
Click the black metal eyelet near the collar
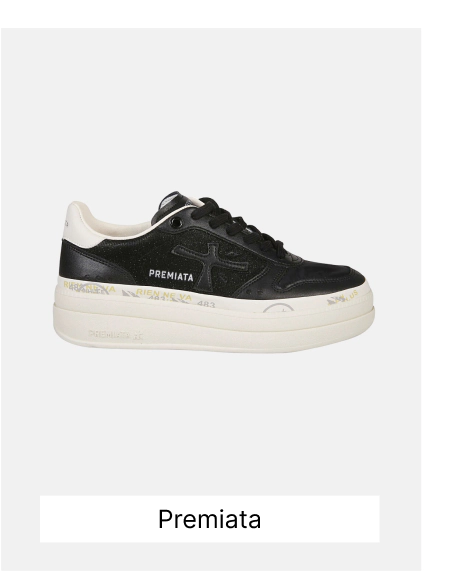pos(177,223)
